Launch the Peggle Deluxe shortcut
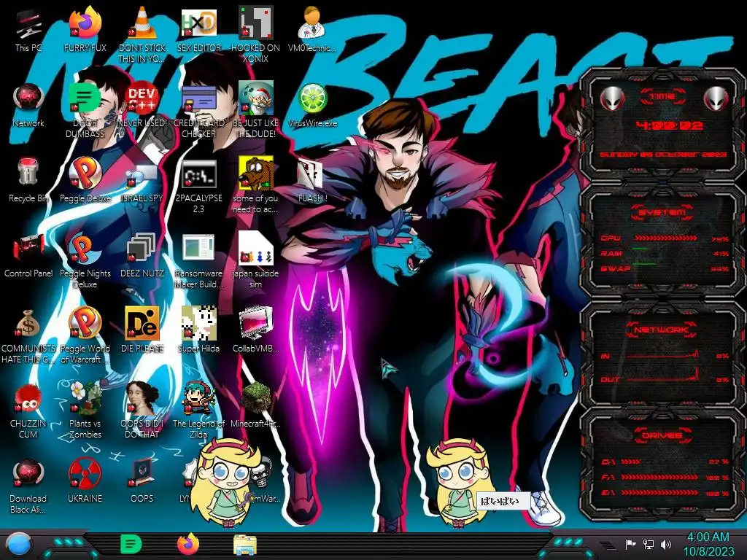Image resolution: width=747 pixels, height=560 pixels. (x=85, y=174)
